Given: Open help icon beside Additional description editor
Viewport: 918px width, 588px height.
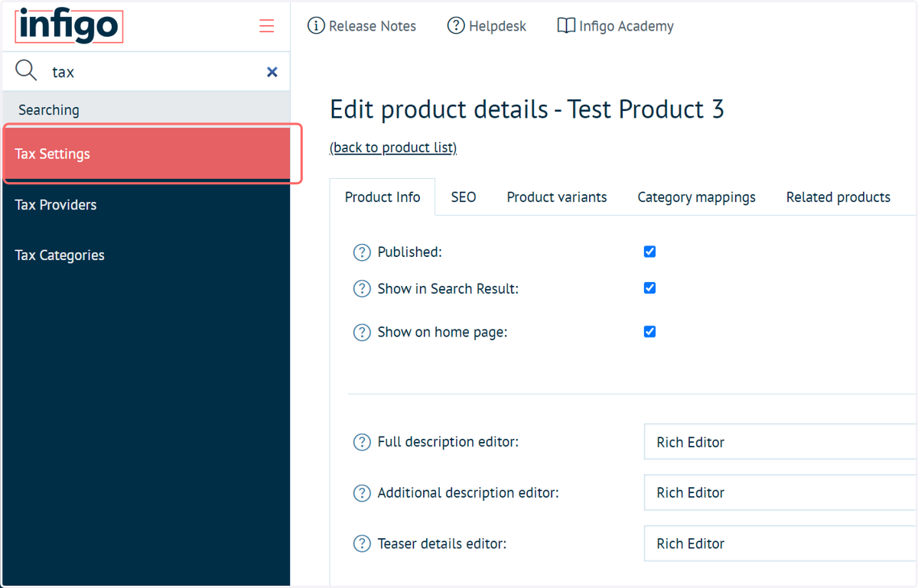Looking at the screenshot, I should [362, 493].
